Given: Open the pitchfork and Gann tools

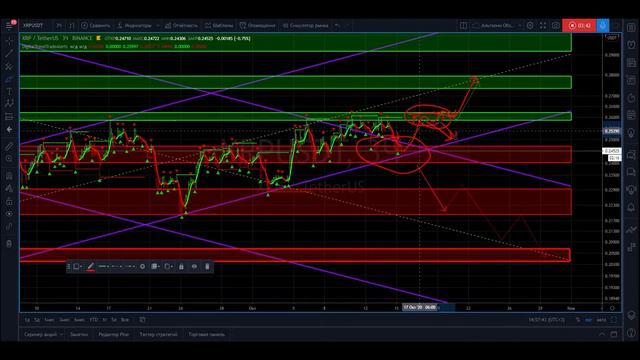Looking at the screenshot, I should [x=9, y=67].
